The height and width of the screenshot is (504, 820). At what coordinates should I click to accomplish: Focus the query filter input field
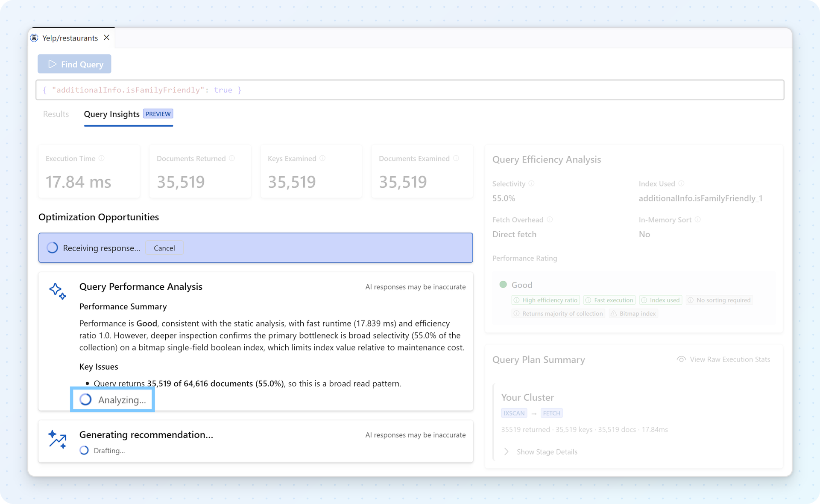410,90
